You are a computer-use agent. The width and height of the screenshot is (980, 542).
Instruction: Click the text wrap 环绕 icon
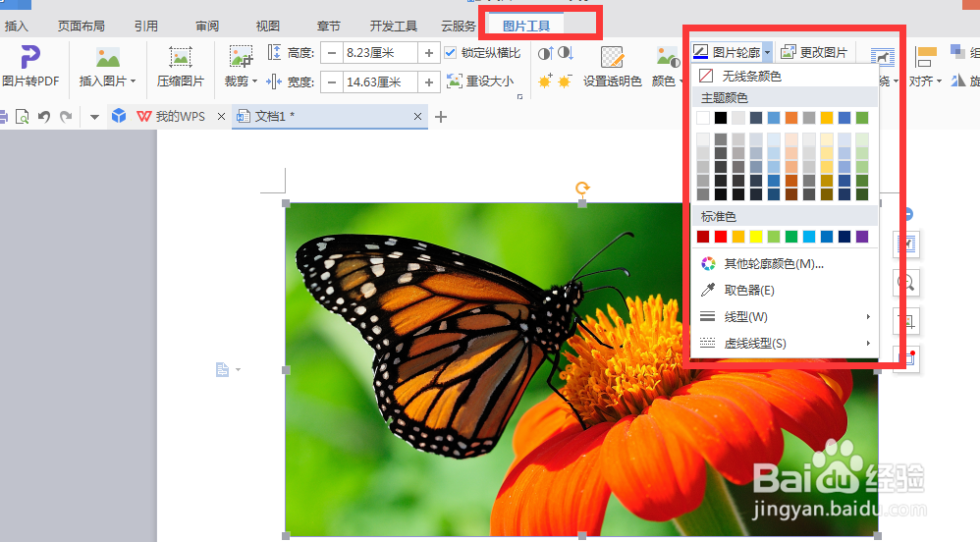click(883, 57)
